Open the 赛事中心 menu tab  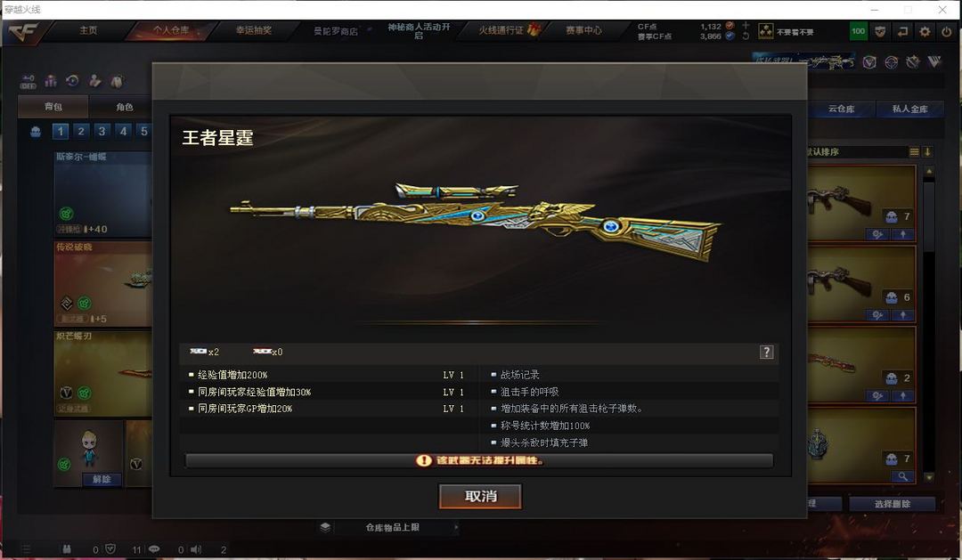[x=583, y=30]
